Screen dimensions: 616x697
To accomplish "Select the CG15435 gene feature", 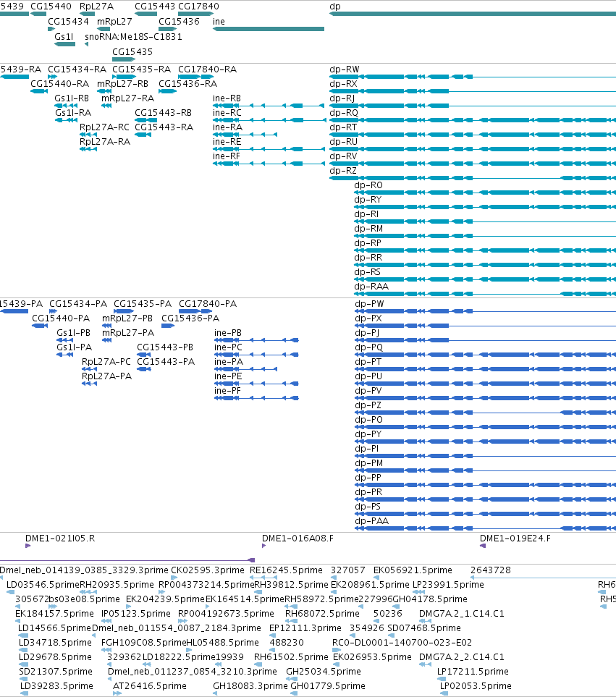I will (124, 59).
